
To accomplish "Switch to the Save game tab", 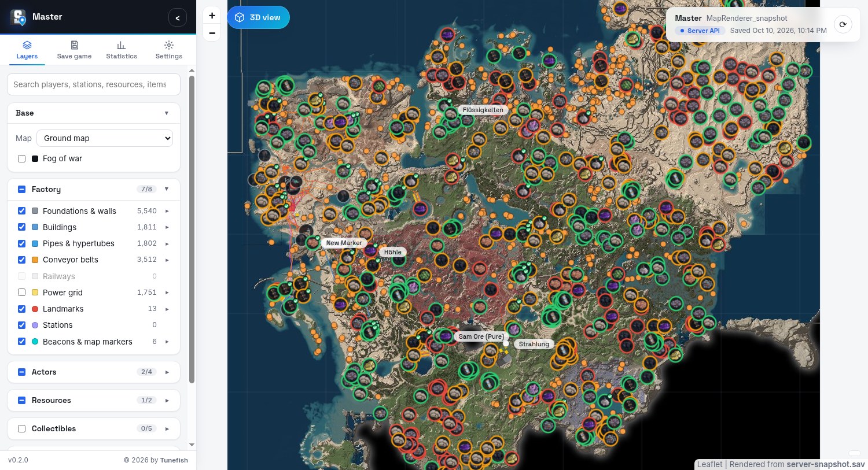I will coord(74,50).
